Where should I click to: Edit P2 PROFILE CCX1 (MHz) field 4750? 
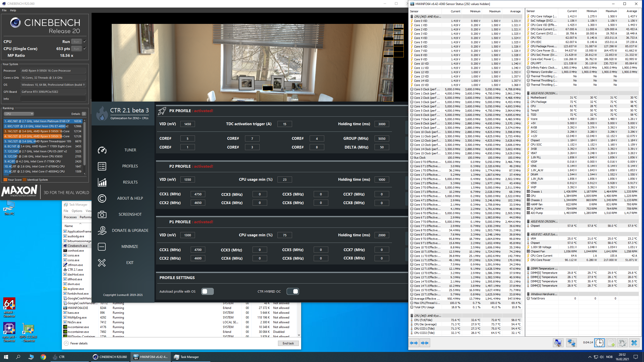[x=198, y=194]
